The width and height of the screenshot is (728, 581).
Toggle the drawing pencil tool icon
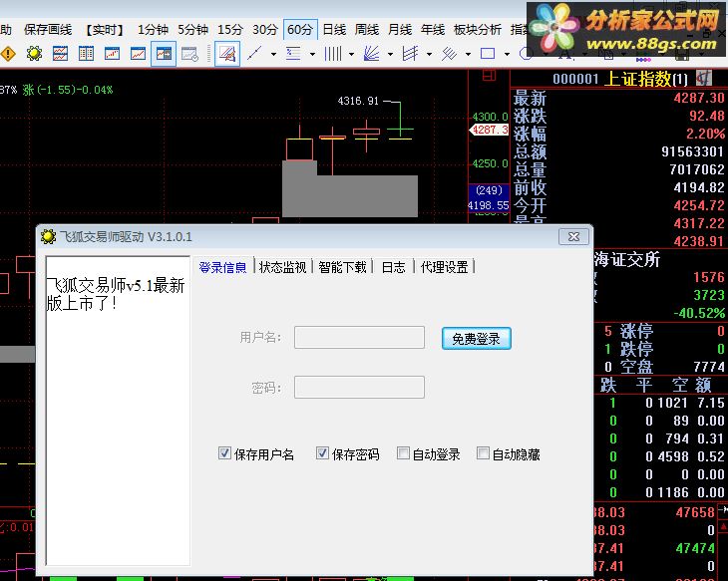(227, 54)
